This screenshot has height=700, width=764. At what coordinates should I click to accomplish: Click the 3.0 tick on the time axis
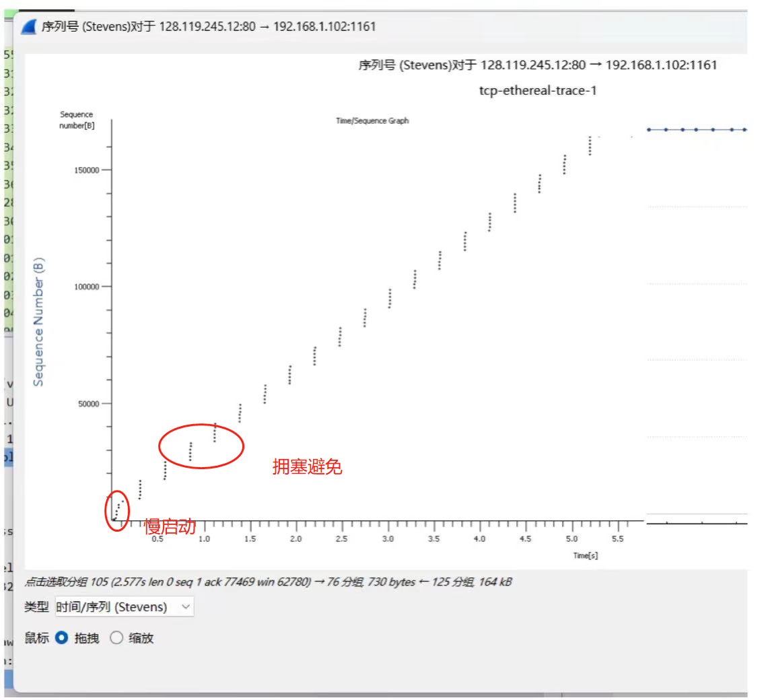[388, 540]
